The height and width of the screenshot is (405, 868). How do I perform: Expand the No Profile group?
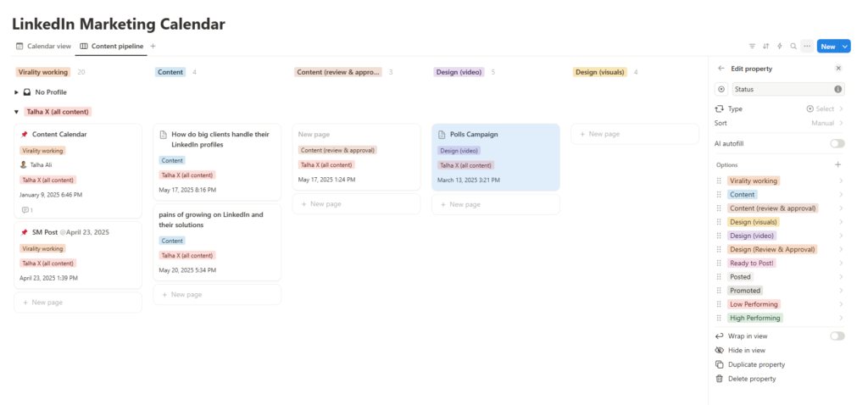[17, 92]
